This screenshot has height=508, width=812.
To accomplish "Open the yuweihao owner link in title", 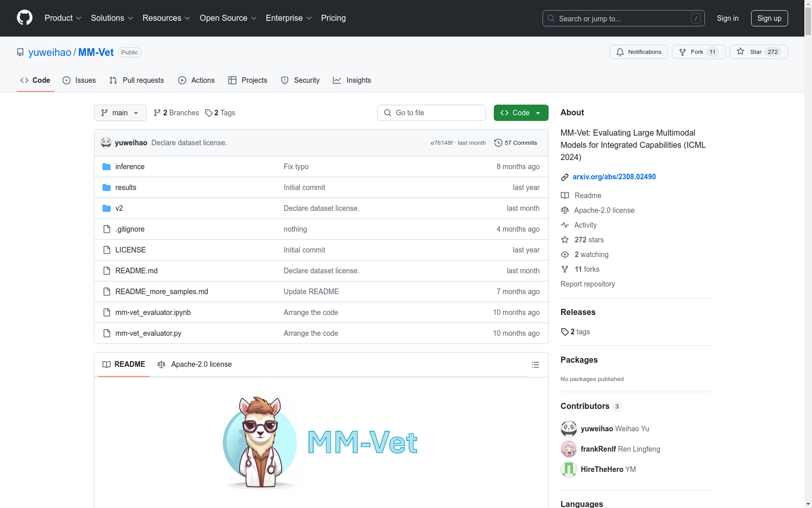I will (50, 52).
